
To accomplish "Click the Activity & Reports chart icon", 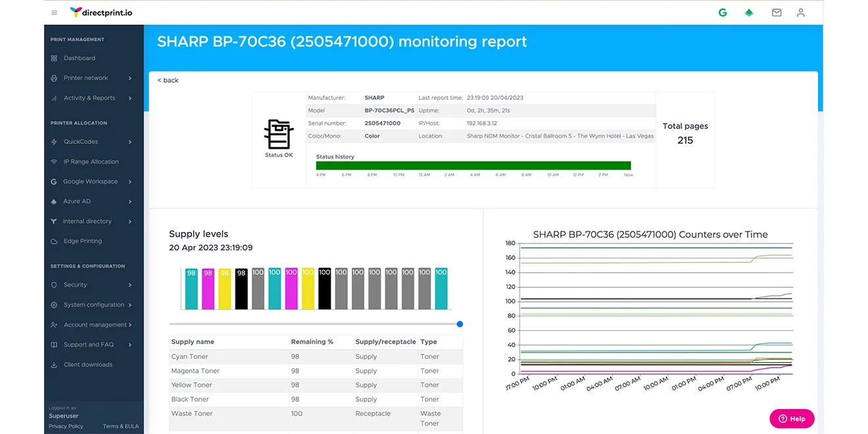I will click(54, 98).
